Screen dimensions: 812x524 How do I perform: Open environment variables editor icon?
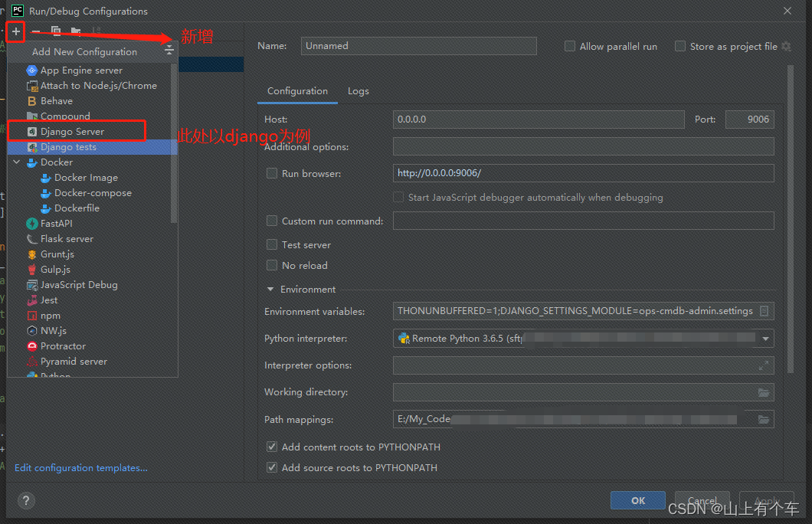pyautogui.click(x=764, y=311)
